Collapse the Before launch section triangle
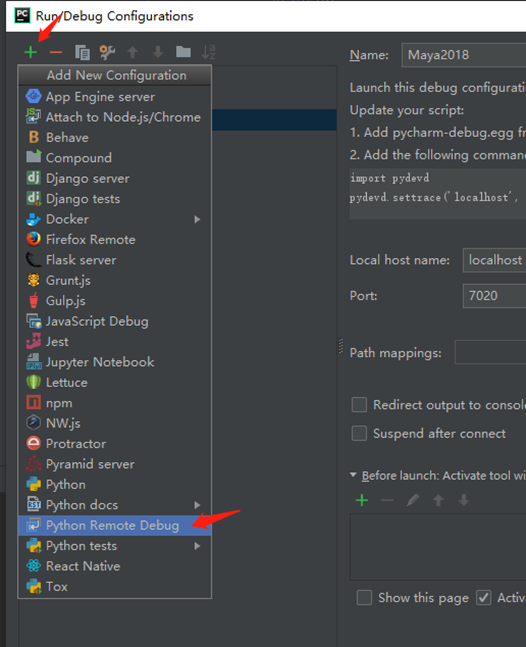Image resolution: width=526 pixels, height=647 pixels. [353, 475]
